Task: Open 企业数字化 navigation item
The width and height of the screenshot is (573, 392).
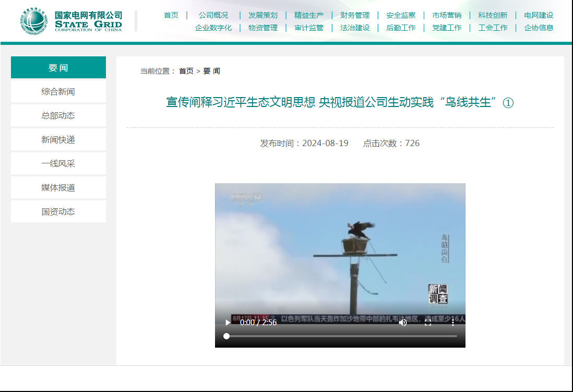Action: (213, 28)
